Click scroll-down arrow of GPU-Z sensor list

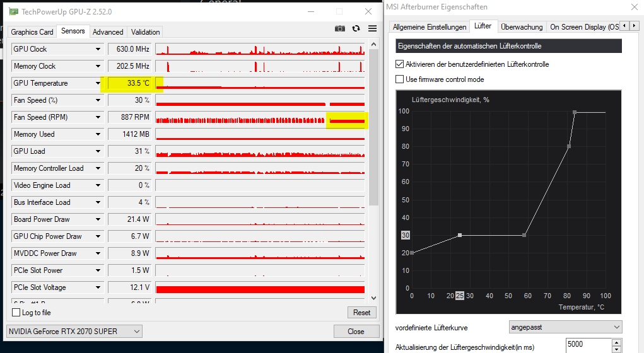373,298
